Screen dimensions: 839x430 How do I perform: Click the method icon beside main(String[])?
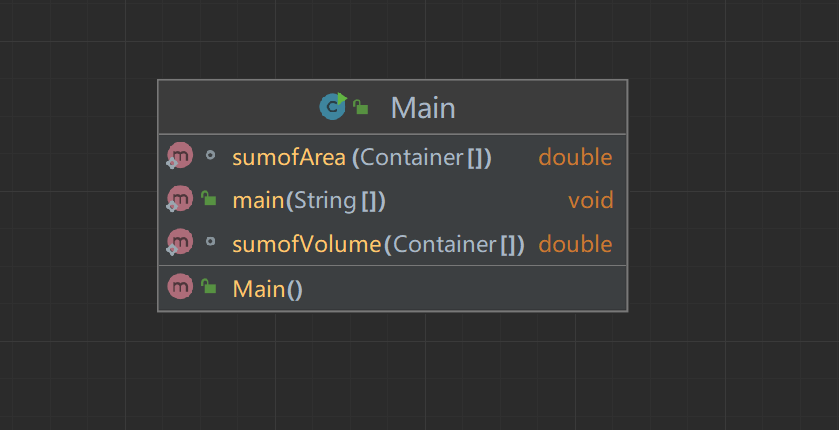180,200
